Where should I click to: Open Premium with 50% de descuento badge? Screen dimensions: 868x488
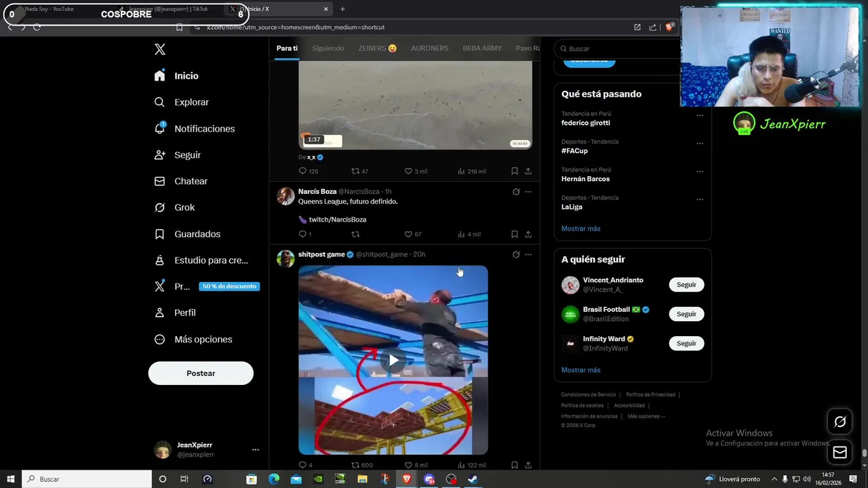pyautogui.click(x=206, y=287)
